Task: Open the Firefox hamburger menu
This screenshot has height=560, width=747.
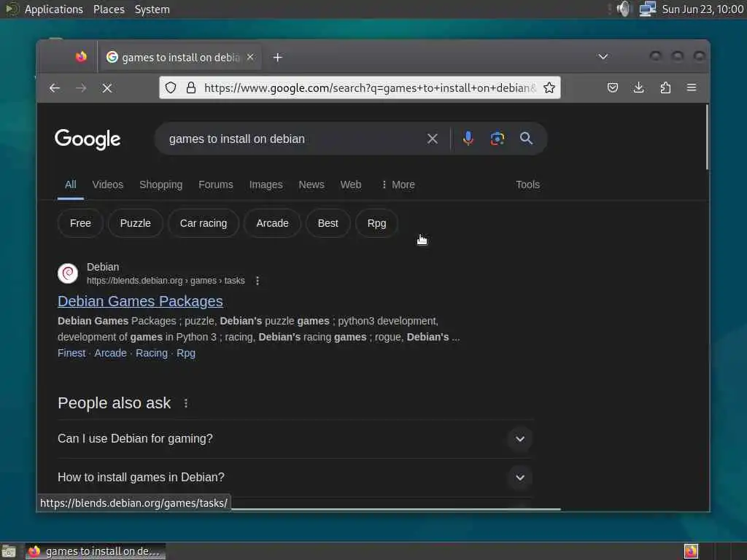Action: coord(692,87)
